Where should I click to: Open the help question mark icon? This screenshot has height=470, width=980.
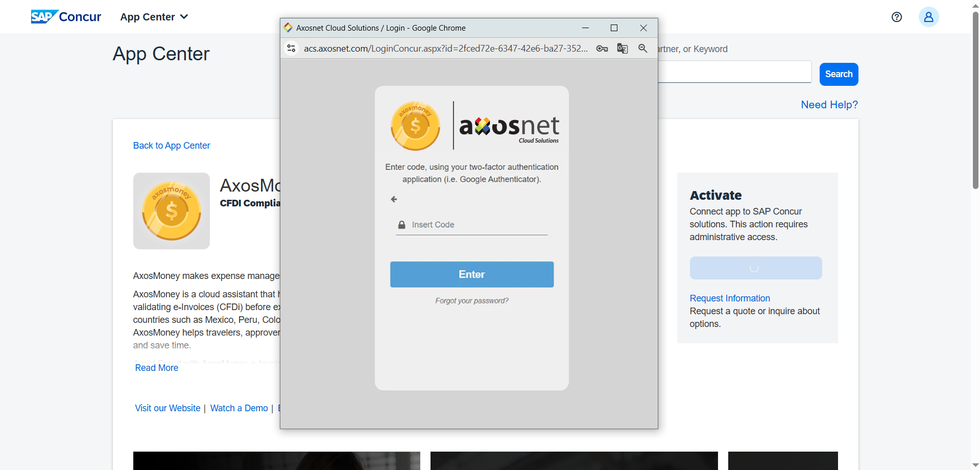pyautogui.click(x=896, y=17)
